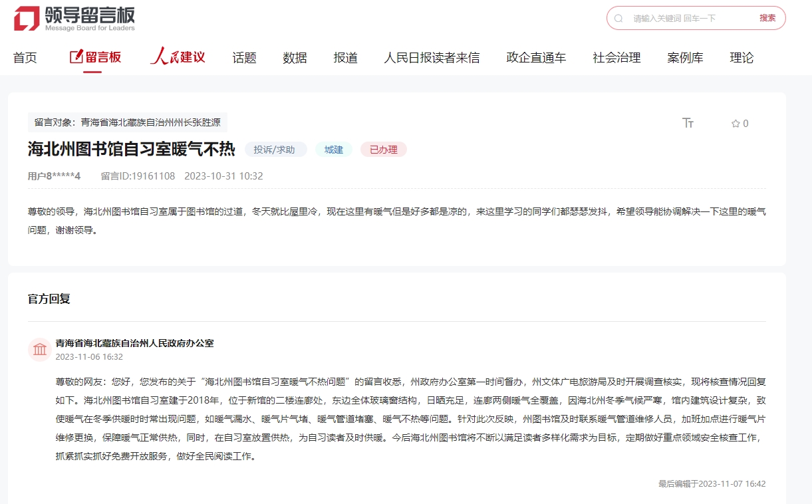The height and width of the screenshot is (504, 812).
Task: Click the keyword search input field
Action: (x=688, y=19)
